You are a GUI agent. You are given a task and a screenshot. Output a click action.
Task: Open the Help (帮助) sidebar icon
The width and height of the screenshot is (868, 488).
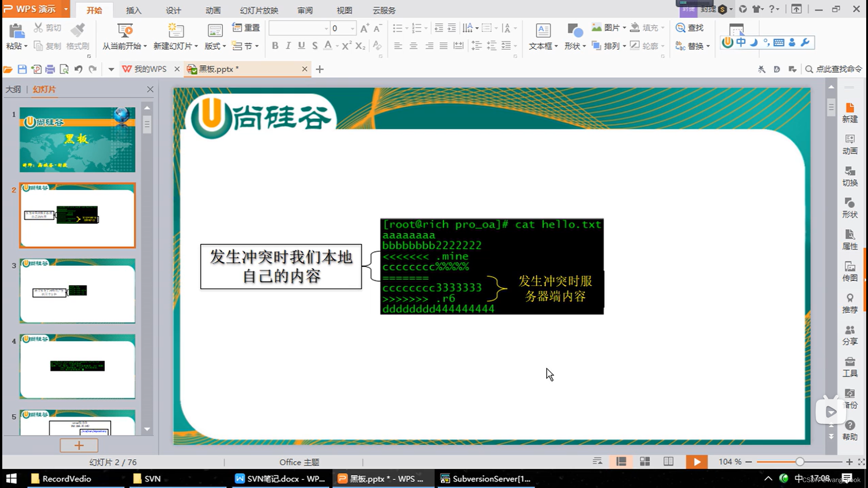pos(850,431)
